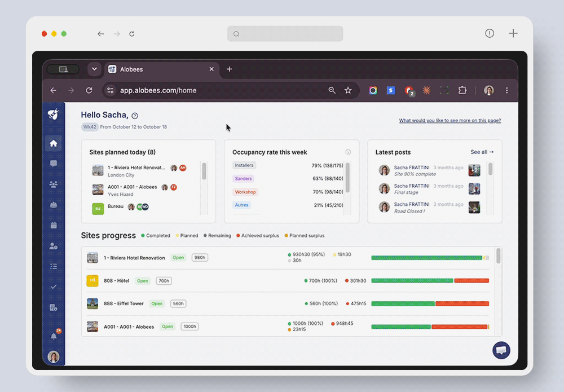The image size is (564, 392).
Task: Open notifications bell with 24 badge
Action: coord(54,336)
